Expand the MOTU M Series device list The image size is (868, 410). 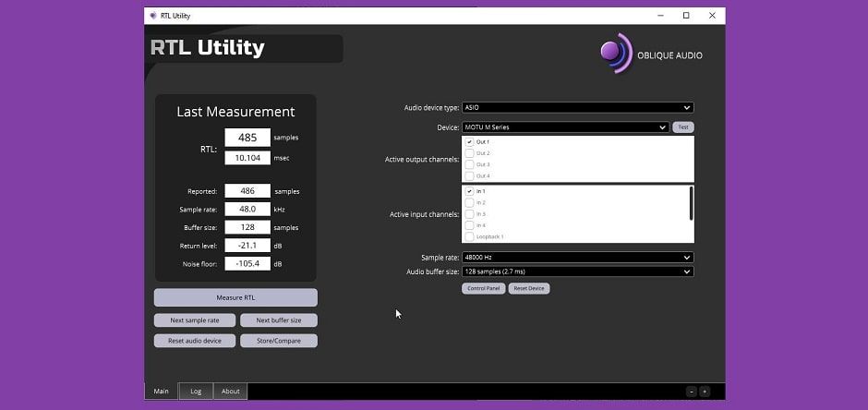[x=565, y=127]
